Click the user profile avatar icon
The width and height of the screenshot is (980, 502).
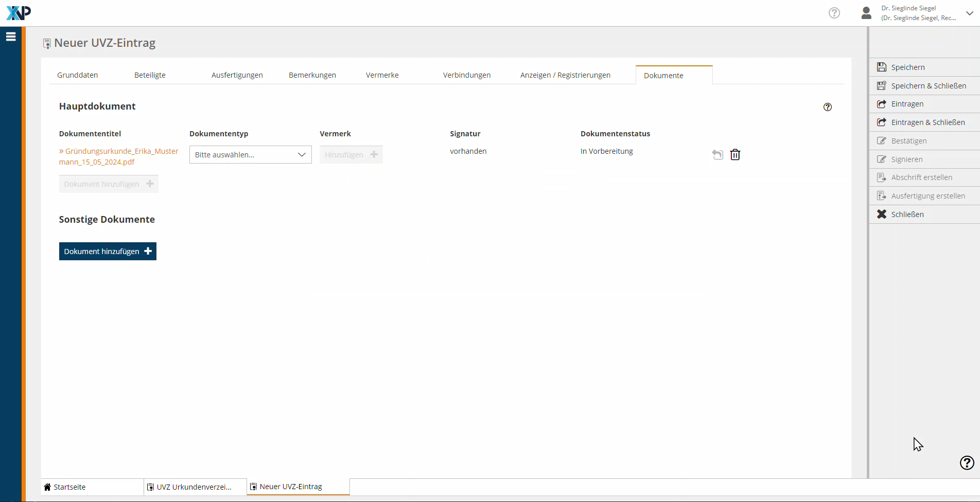pos(866,13)
